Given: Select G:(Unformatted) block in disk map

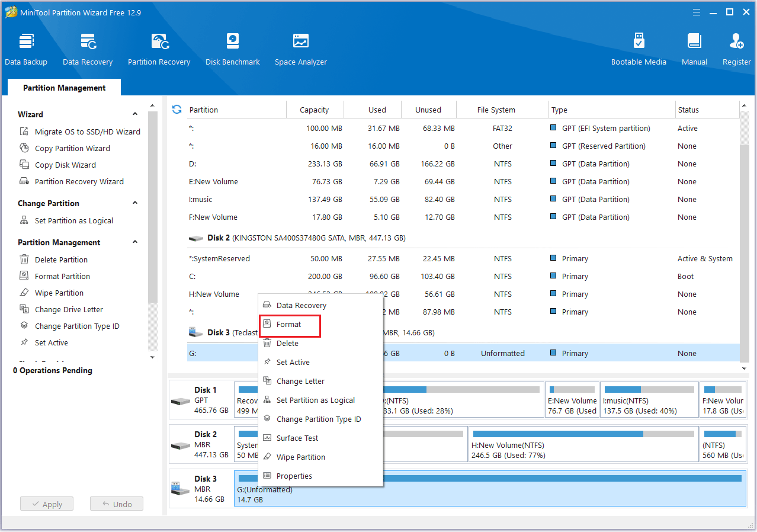Looking at the screenshot, I should 490,489.
